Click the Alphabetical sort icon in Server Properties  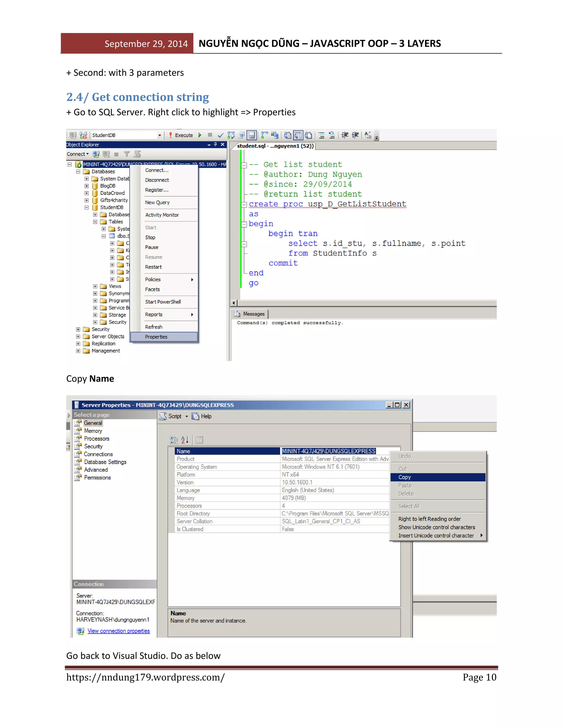click(x=185, y=440)
